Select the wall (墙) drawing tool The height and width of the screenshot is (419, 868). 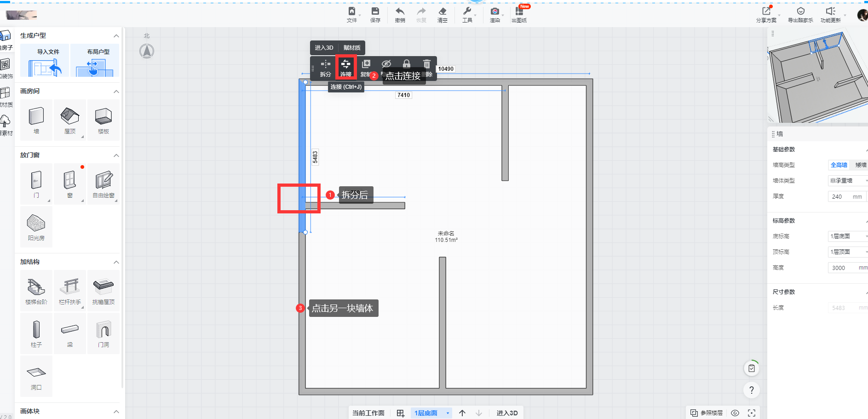click(36, 120)
